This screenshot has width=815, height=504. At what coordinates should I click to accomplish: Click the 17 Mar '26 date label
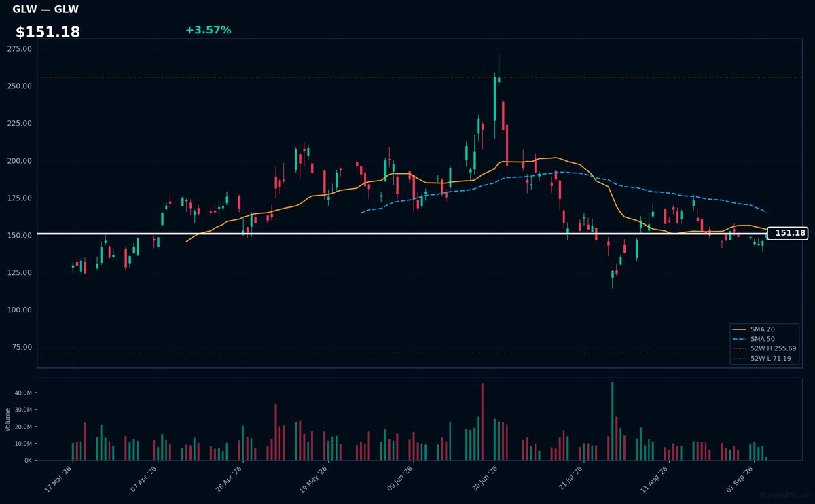(60, 480)
